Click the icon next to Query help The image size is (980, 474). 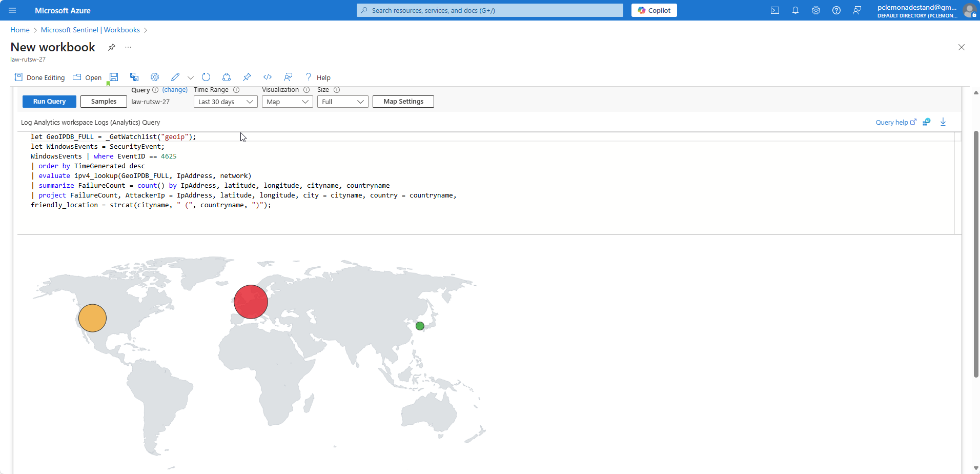point(927,122)
